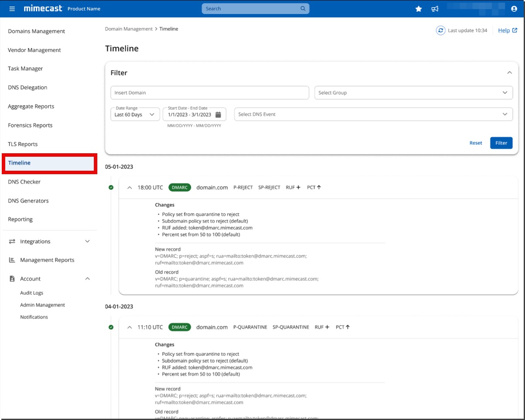
Task: Open the Select DNS Event dropdown
Action: 374,114
